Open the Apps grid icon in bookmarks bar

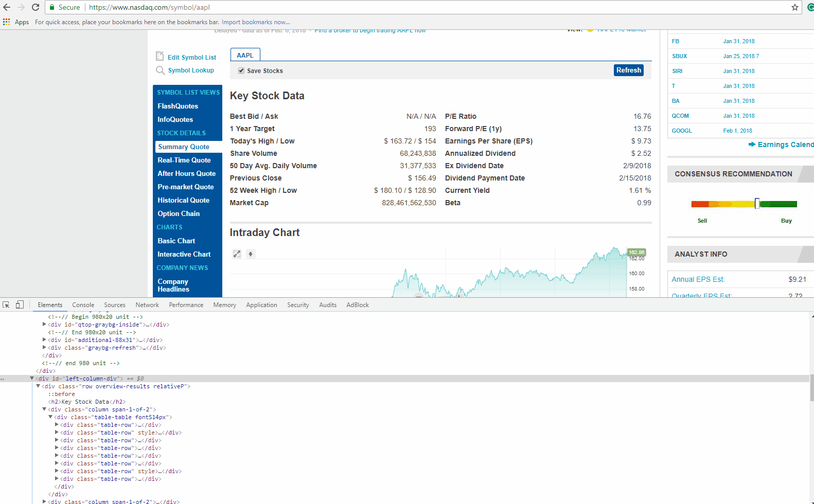pyautogui.click(x=6, y=22)
